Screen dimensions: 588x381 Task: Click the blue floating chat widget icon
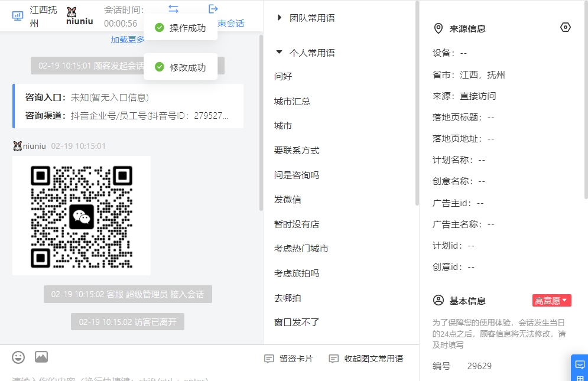pyautogui.click(x=580, y=364)
